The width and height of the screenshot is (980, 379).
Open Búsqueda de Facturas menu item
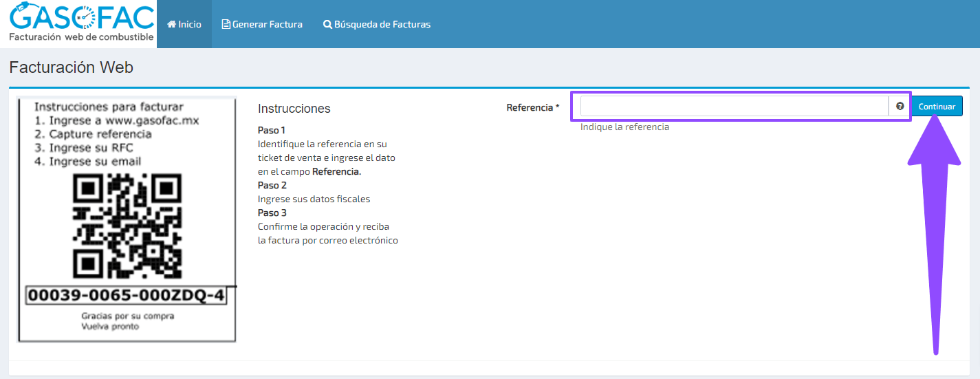tap(377, 24)
